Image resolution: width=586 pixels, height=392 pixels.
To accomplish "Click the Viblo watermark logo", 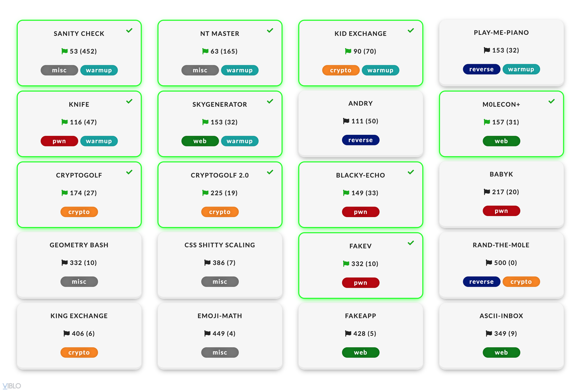I will click(12, 386).
